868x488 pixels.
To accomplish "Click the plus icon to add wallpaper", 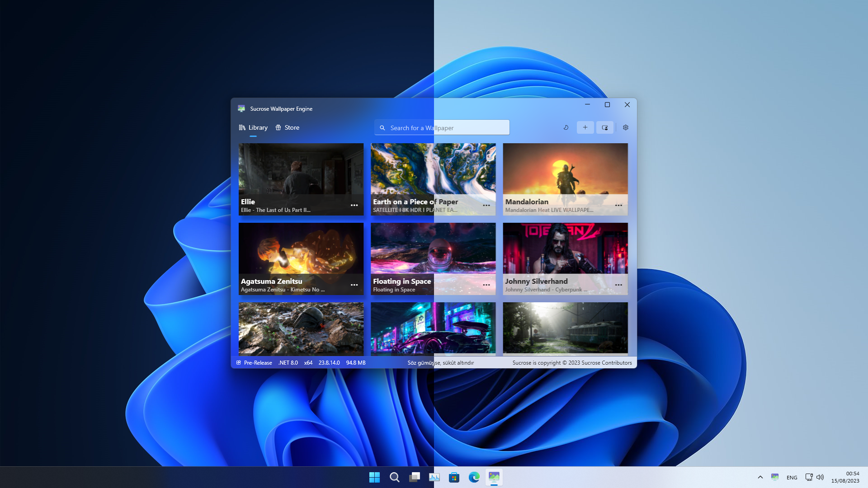I will pyautogui.click(x=585, y=127).
